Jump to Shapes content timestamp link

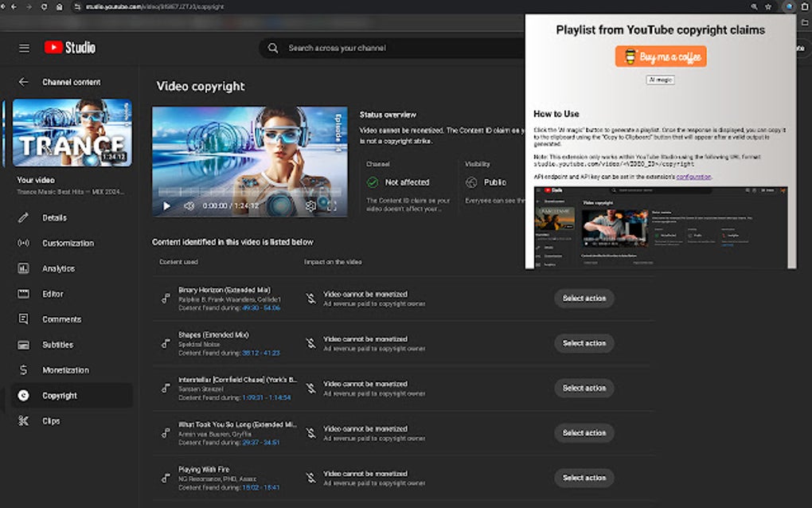coord(261,353)
